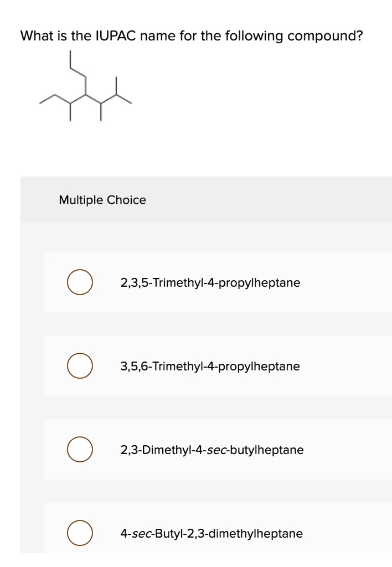The image size is (392, 567).
Task: Click the word "Multiple" in the section heading
Action: click(81, 200)
